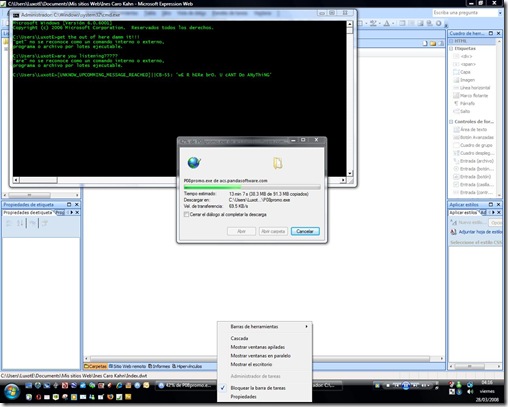Expand the Barras de herramientas submenu
Image resolution: width=508 pixels, height=407 pixels.
(265, 327)
